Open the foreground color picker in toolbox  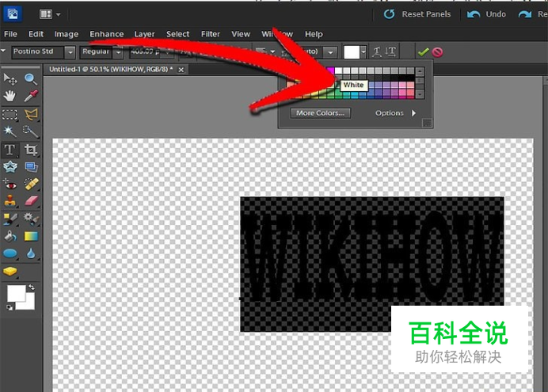point(16,293)
